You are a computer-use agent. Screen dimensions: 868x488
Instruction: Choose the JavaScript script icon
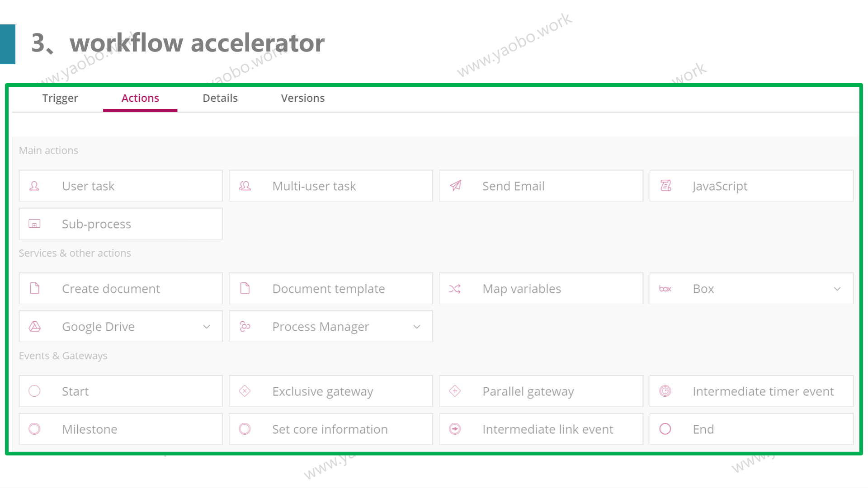point(665,186)
